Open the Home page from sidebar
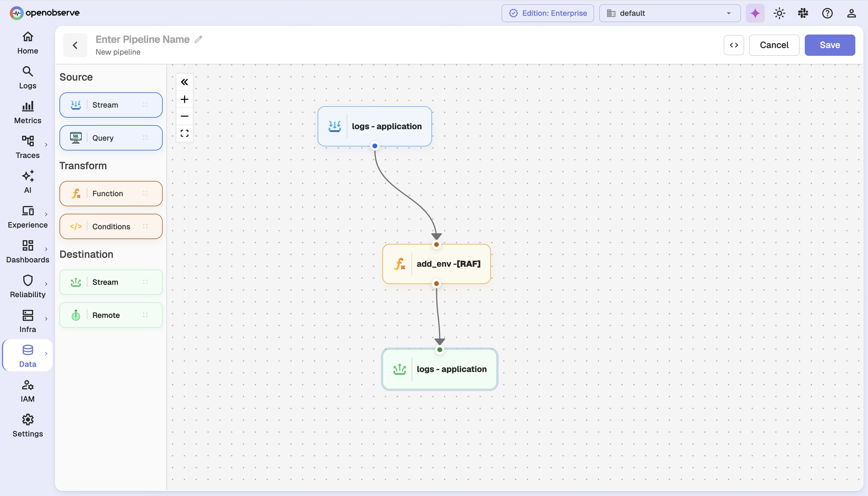The image size is (868, 496). point(28,43)
